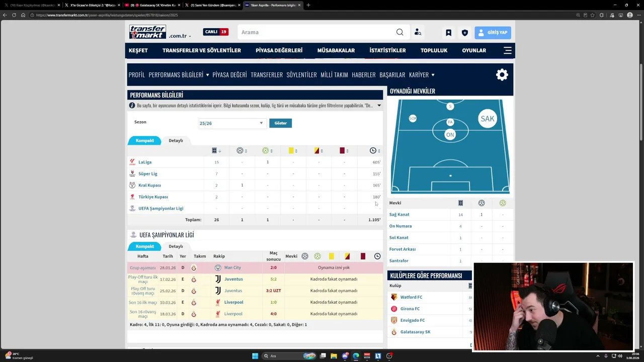Open the TOPLULUK menu
This screenshot has width=644, height=362.
434,50
